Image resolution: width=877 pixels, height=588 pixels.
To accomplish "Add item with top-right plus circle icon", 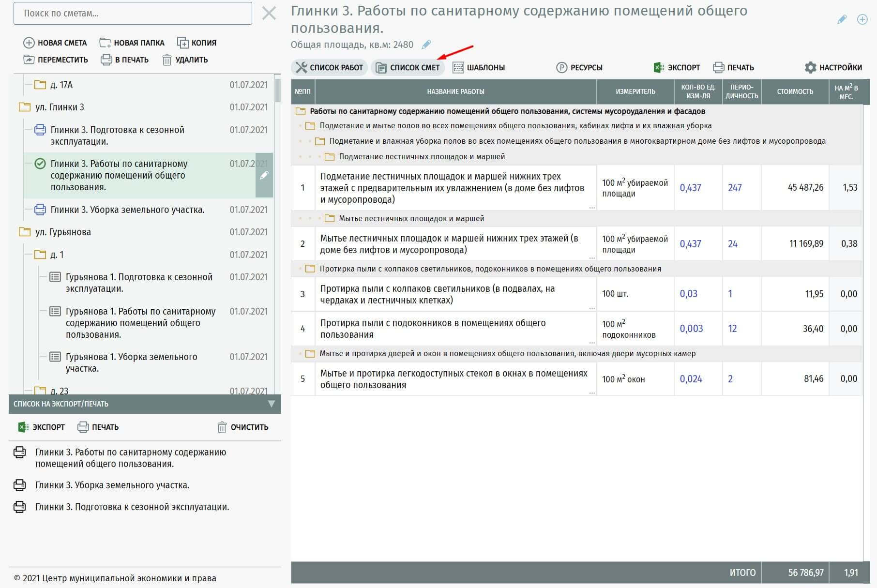I will click(862, 19).
